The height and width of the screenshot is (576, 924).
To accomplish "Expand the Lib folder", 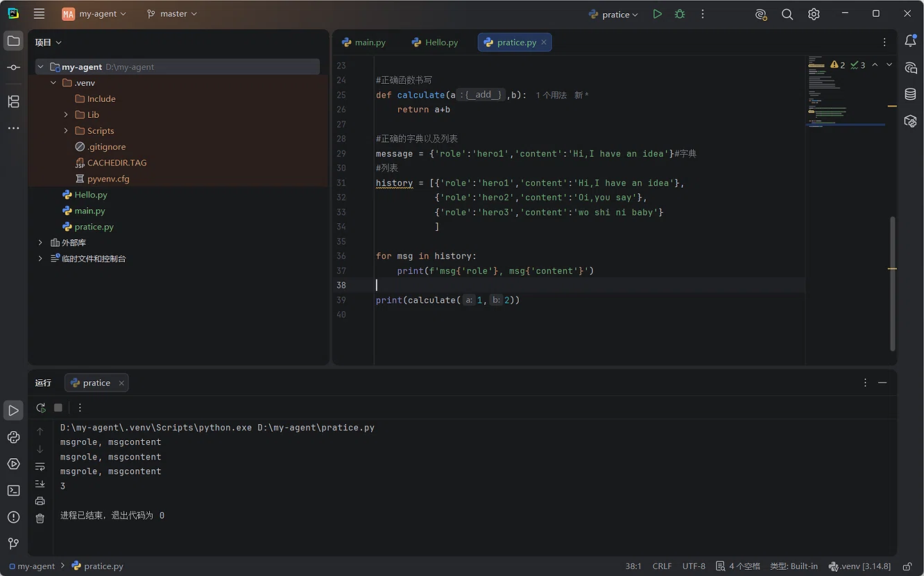I will click(66, 115).
